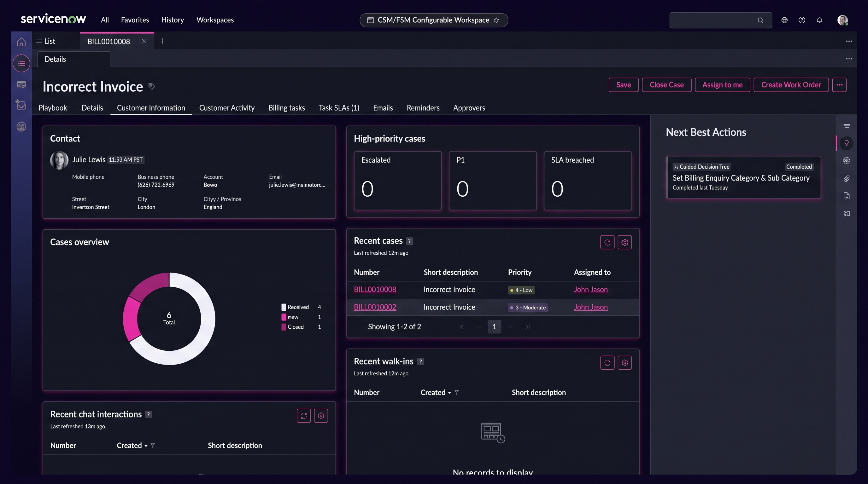
Task: Open the user avatar menu
Action: tap(843, 20)
